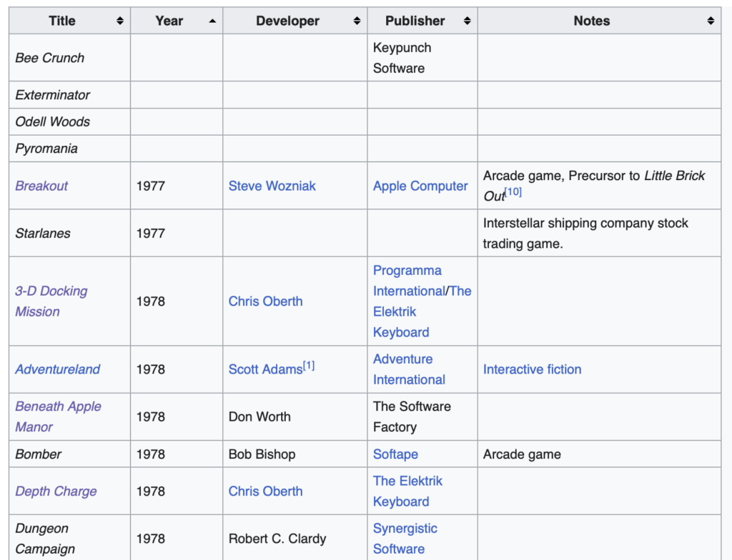
Task: Select the Robert C. Clardy developer text
Action: (277, 539)
